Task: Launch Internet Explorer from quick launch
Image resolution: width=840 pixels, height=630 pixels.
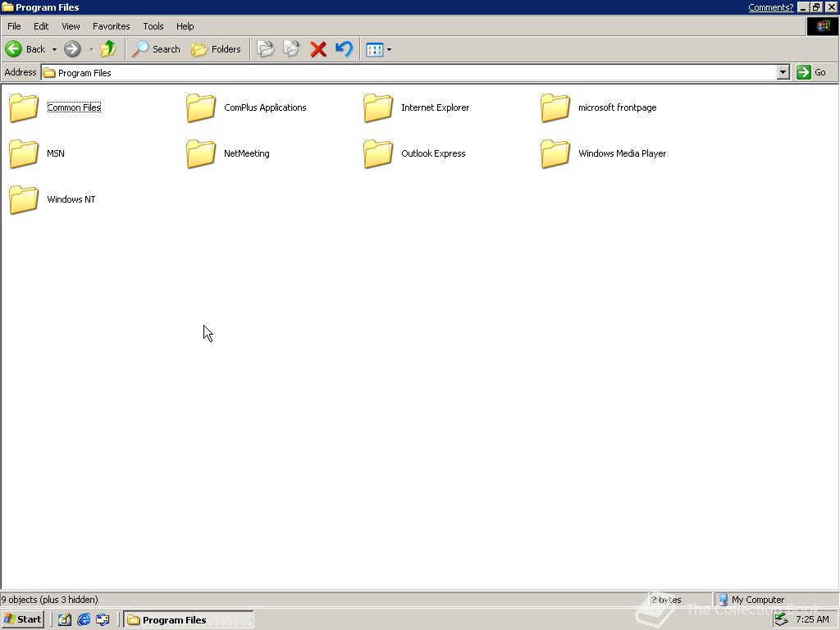Action: point(84,620)
